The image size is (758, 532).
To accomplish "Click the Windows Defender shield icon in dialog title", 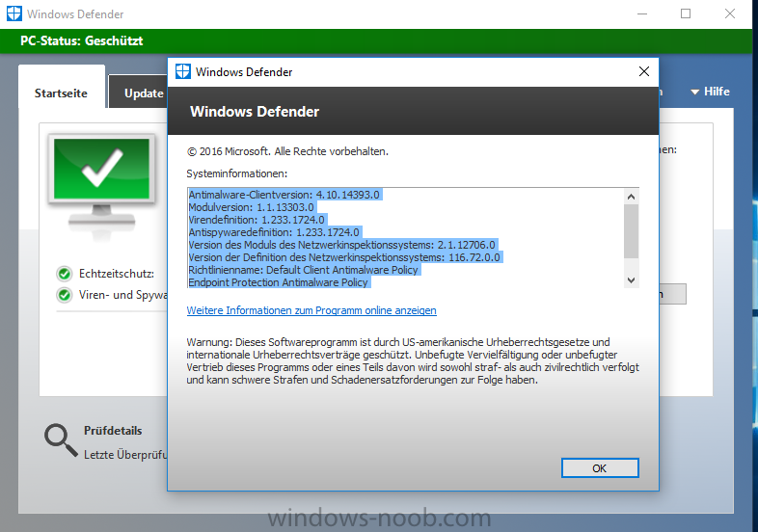I will [x=182, y=71].
